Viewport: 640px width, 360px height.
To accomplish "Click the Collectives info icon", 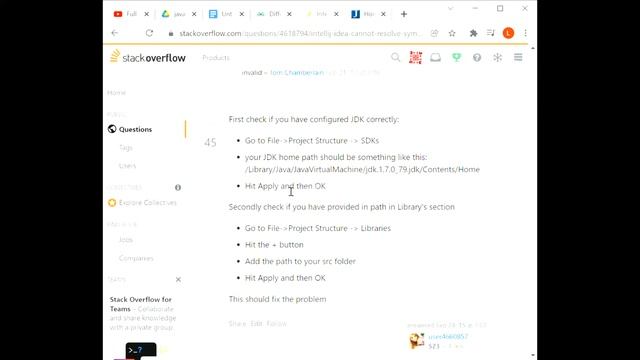I will (178, 187).
